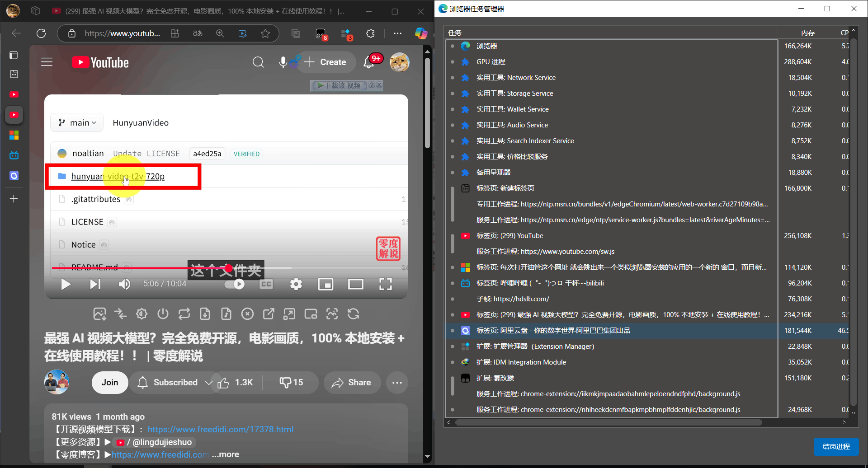Enter video fullscreen mode
Viewport: 868px width, 468px height.
386,284
